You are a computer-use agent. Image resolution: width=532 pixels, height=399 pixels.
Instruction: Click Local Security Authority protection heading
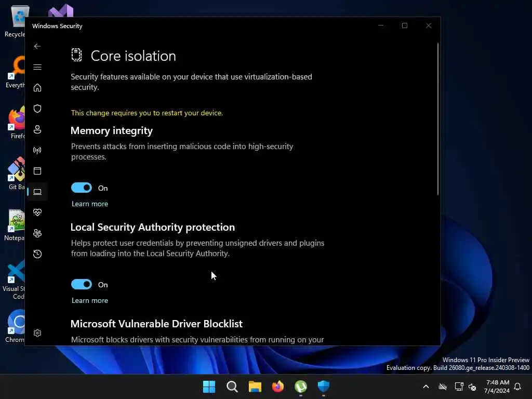pos(153,227)
